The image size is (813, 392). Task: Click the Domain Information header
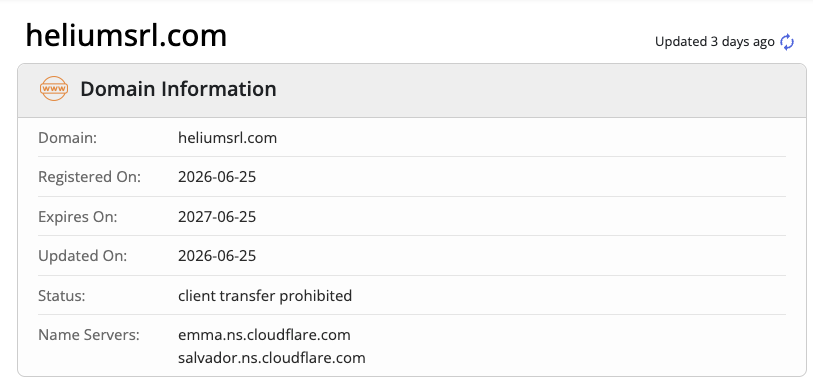178,89
